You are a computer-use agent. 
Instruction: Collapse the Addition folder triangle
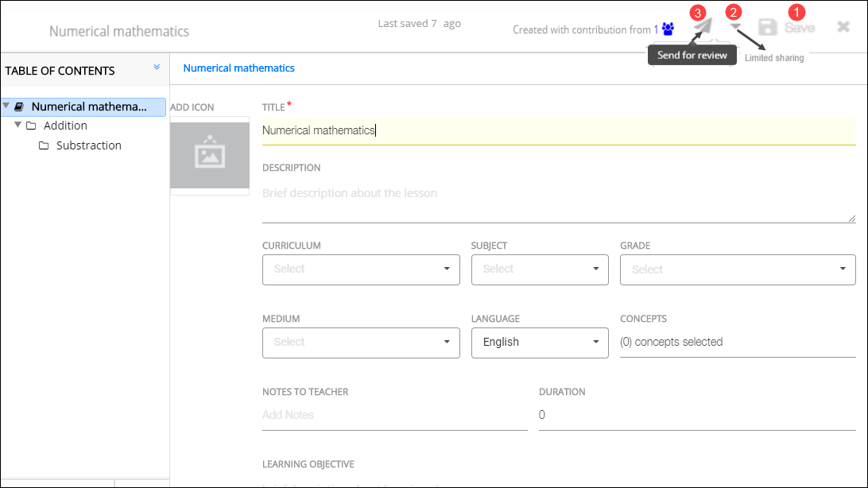pyautogui.click(x=18, y=126)
